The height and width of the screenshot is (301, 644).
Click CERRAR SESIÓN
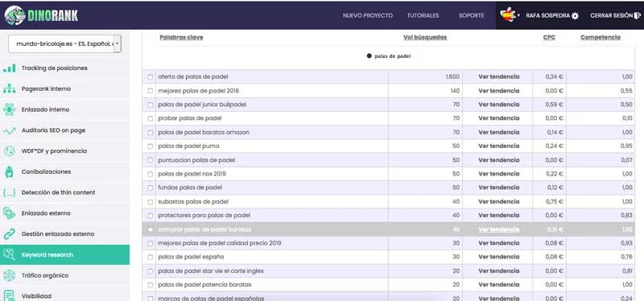[612, 15]
